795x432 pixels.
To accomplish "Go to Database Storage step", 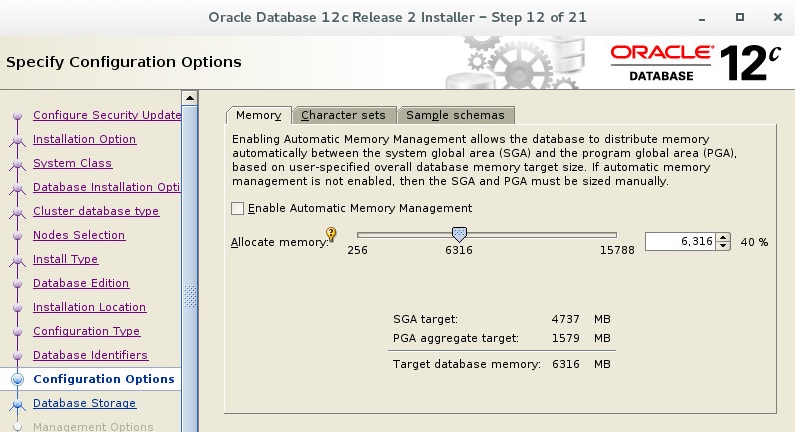I will pyautogui.click(x=85, y=403).
